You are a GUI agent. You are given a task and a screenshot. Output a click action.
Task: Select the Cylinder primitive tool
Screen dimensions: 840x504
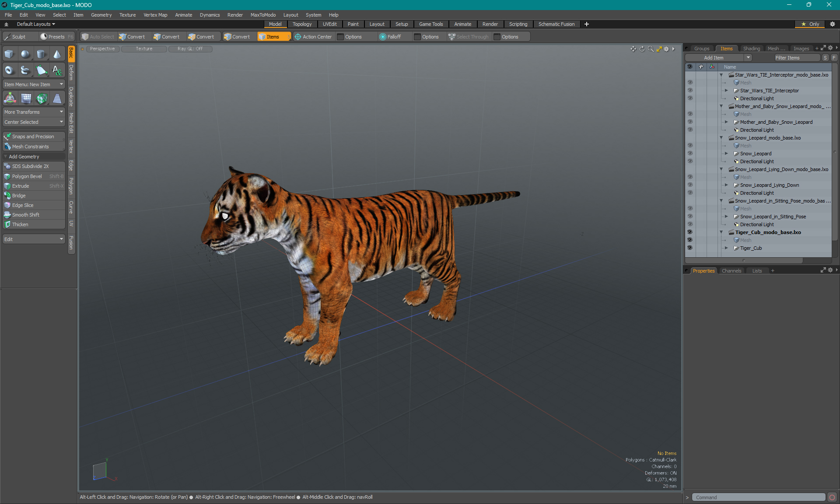[41, 54]
